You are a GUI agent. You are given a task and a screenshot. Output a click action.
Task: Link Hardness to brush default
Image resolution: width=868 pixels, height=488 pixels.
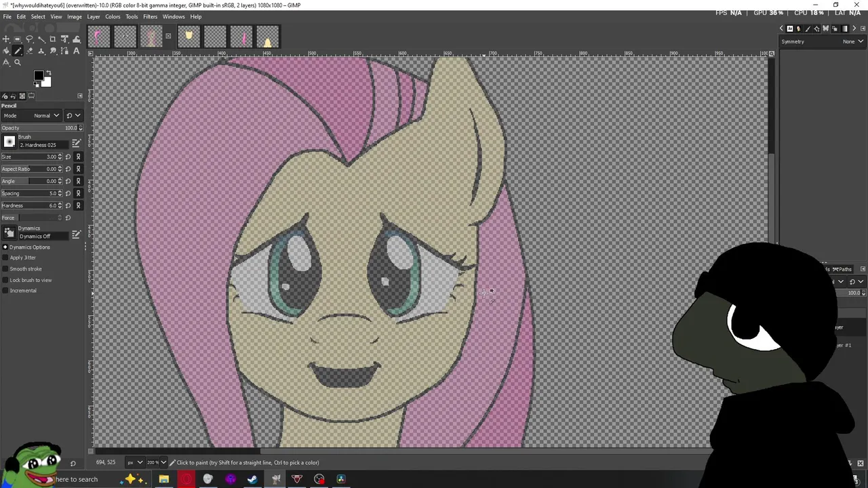(78, 205)
